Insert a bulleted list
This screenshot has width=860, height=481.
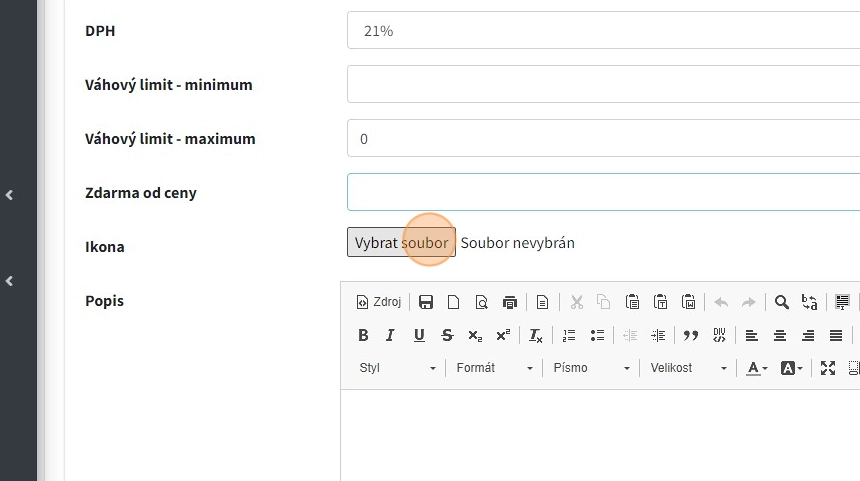(x=598, y=335)
